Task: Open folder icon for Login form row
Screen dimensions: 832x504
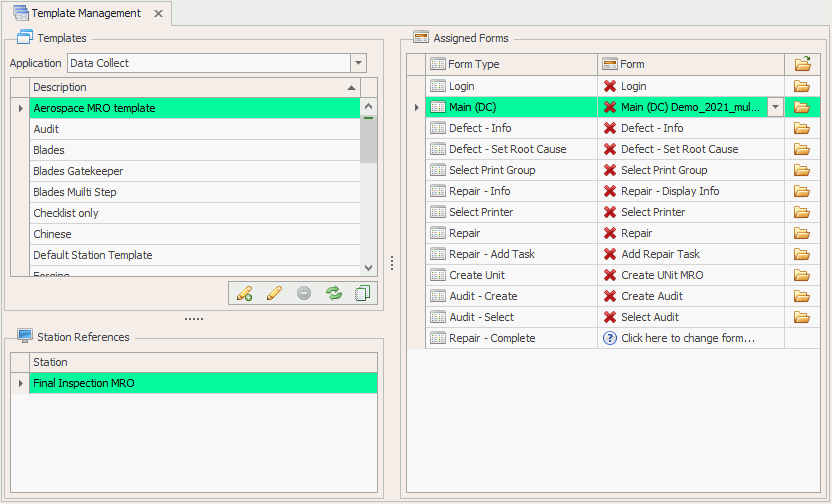Action: (801, 86)
